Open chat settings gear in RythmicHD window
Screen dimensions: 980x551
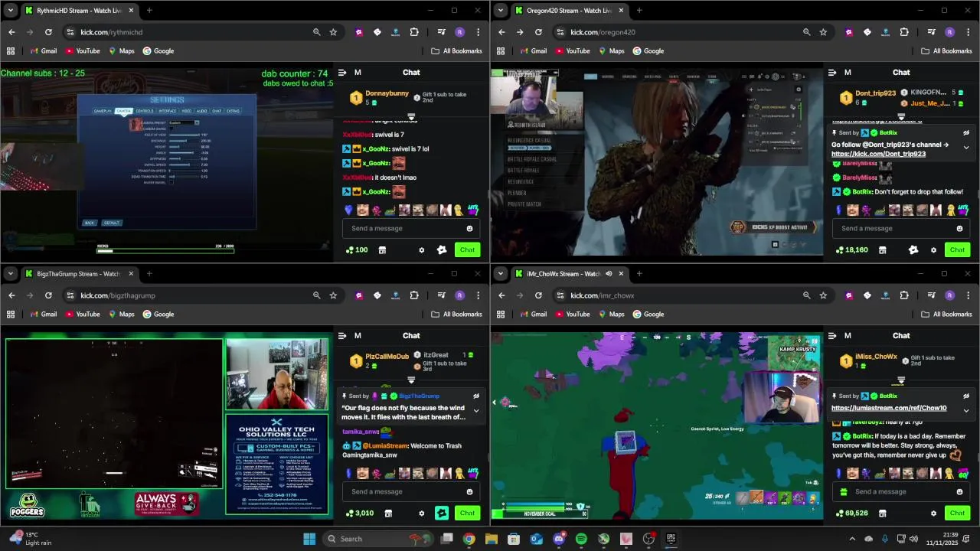pyautogui.click(x=421, y=250)
